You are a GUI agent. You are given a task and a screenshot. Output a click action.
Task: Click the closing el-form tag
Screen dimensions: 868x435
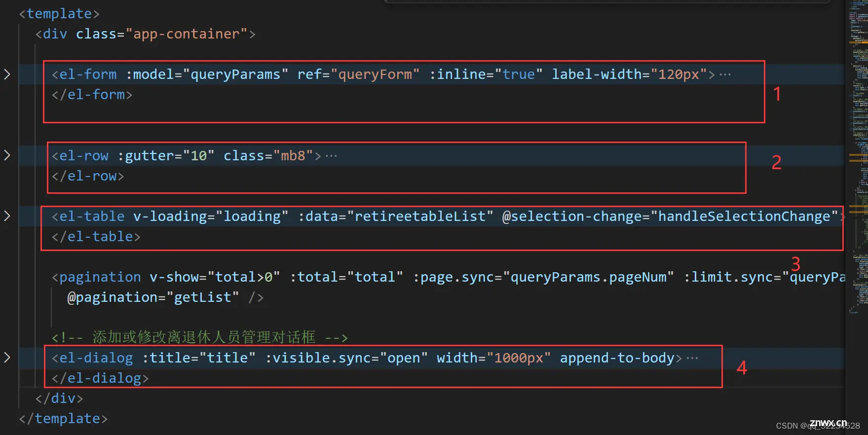point(92,95)
